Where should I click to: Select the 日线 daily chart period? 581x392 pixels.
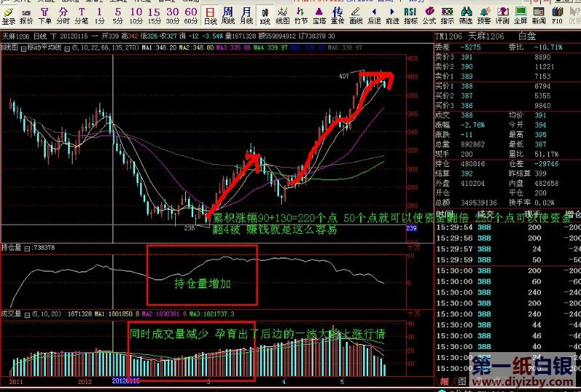(x=210, y=16)
